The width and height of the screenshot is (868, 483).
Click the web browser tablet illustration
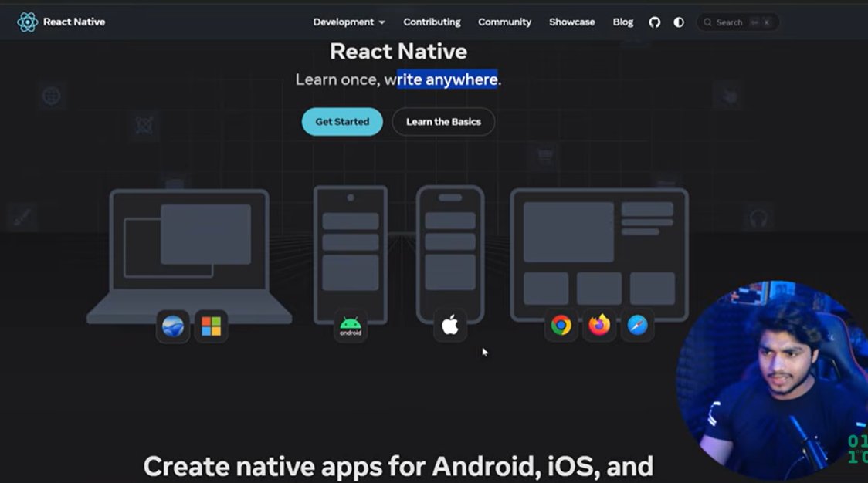599,255
